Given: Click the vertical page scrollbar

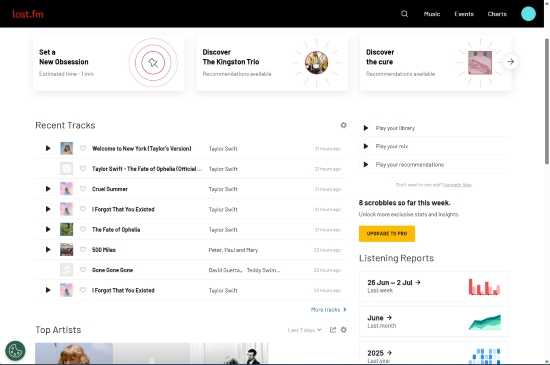Looking at the screenshot, I should (546, 101).
